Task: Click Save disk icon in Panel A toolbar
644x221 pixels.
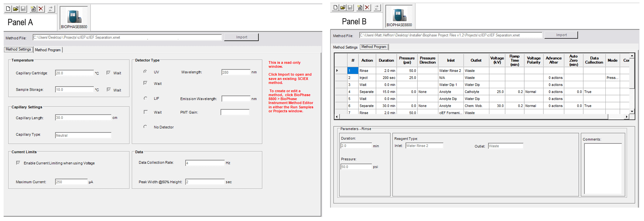Action: point(23,9)
